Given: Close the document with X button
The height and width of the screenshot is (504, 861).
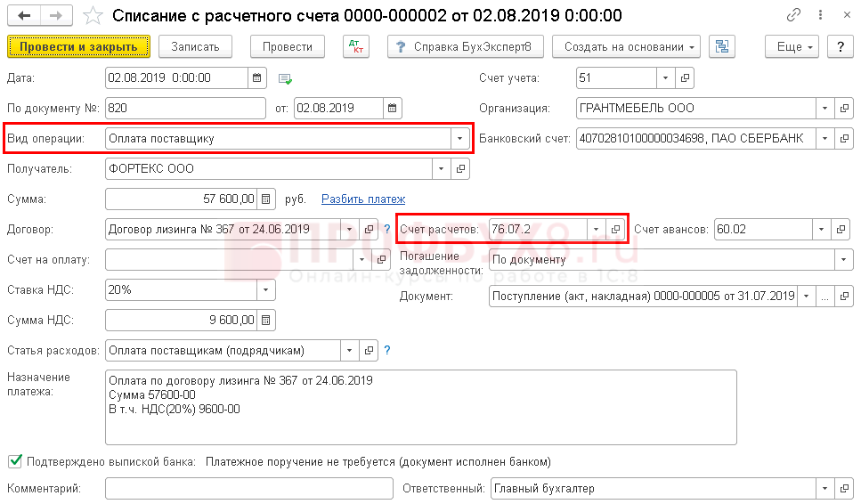Looking at the screenshot, I should (x=847, y=15).
